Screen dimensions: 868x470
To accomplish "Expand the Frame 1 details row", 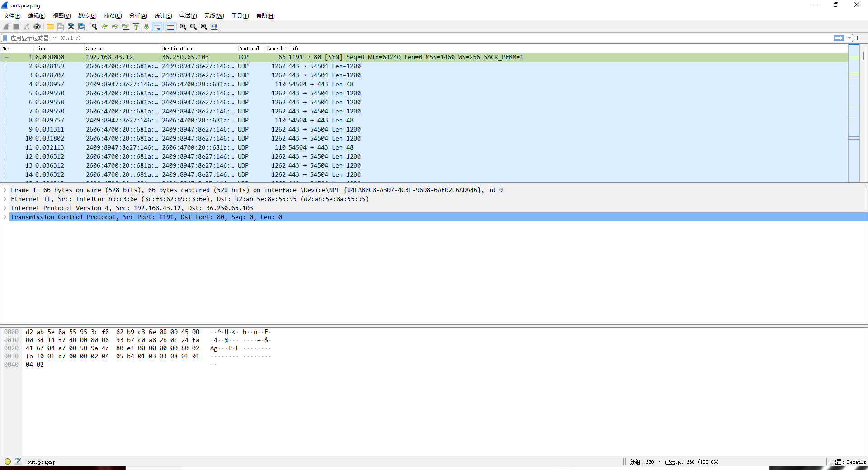I will 5,190.
